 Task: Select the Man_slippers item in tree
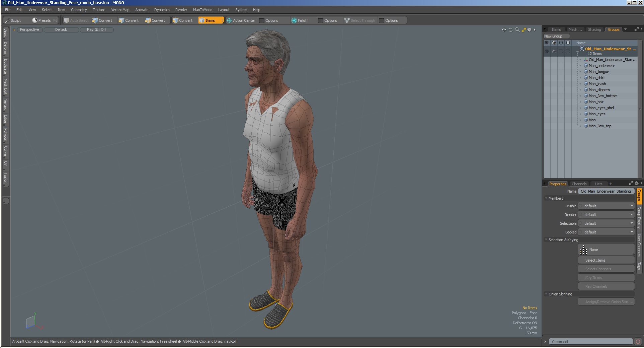pos(599,90)
